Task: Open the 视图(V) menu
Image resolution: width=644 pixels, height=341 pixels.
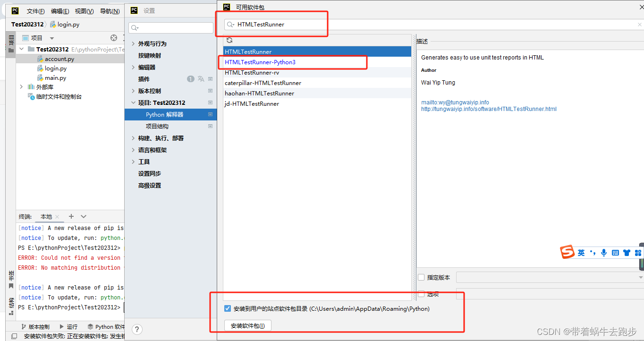Action: [85, 11]
